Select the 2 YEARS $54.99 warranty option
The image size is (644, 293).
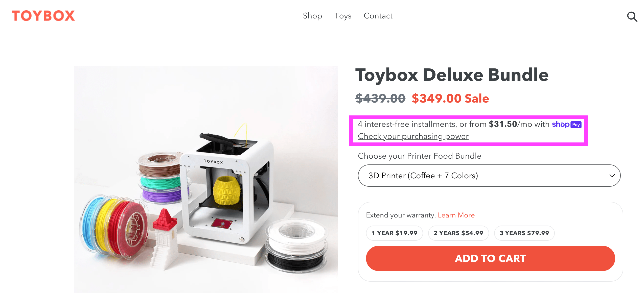tap(458, 233)
